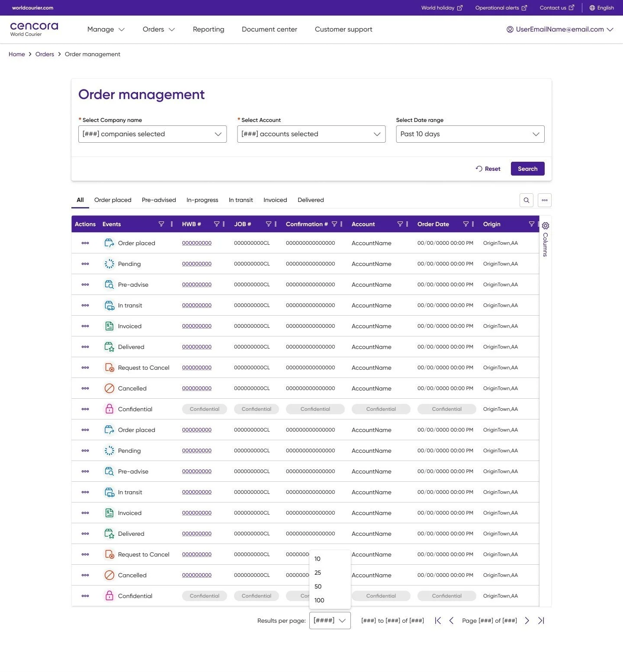
Task: Open the table search magnifier icon
Action: click(x=526, y=200)
